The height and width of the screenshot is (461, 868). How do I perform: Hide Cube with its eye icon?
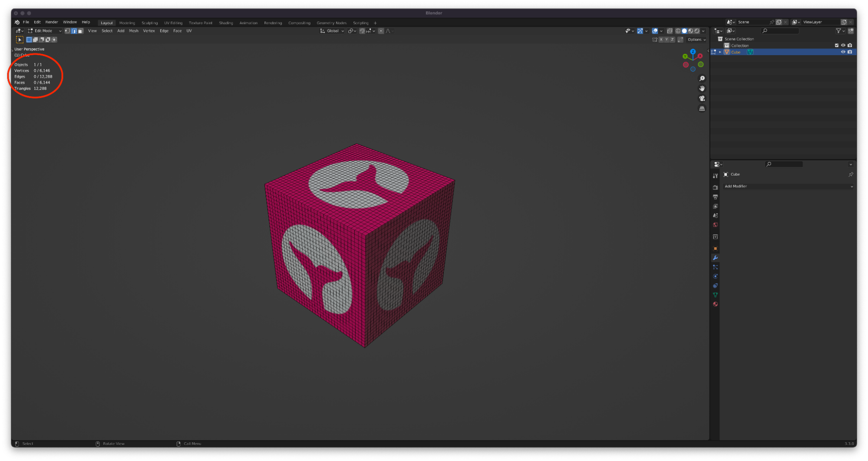click(x=843, y=52)
